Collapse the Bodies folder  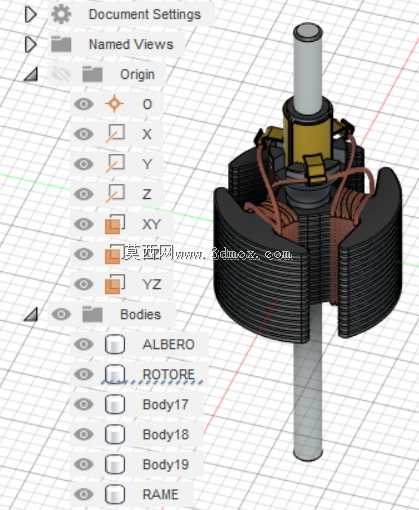tap(31, 314)
